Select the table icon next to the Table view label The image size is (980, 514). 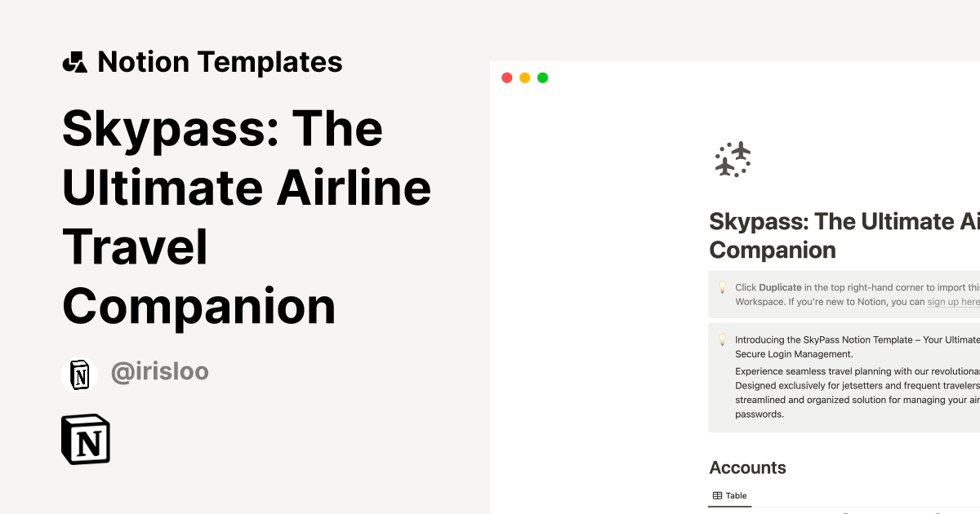coord(717,495)
